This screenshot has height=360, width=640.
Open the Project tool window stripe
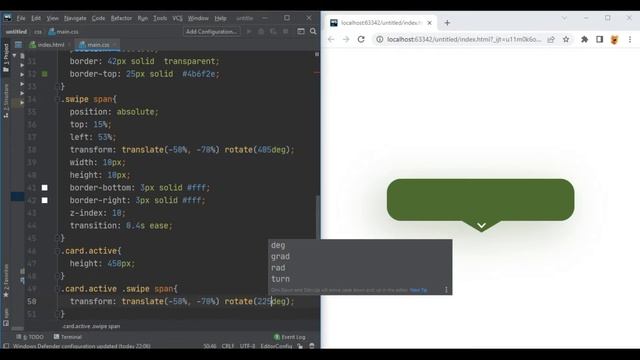click(6, 58)
